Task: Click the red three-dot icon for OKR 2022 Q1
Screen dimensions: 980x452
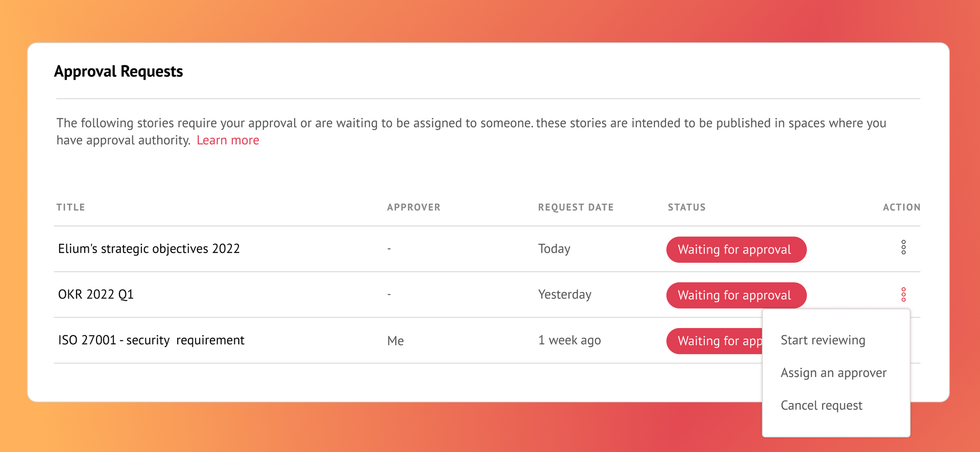Action: coord(903,294)
